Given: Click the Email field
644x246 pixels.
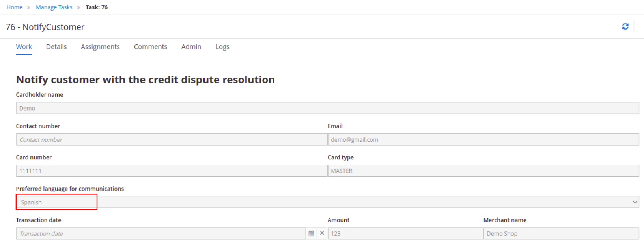Looking at the screenshot, I should [483, 140].
